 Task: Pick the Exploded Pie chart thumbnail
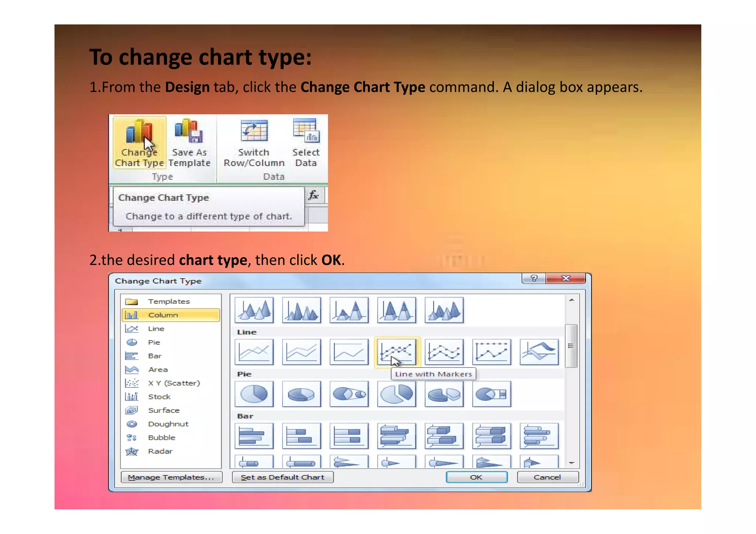click(x=397, y=394)
